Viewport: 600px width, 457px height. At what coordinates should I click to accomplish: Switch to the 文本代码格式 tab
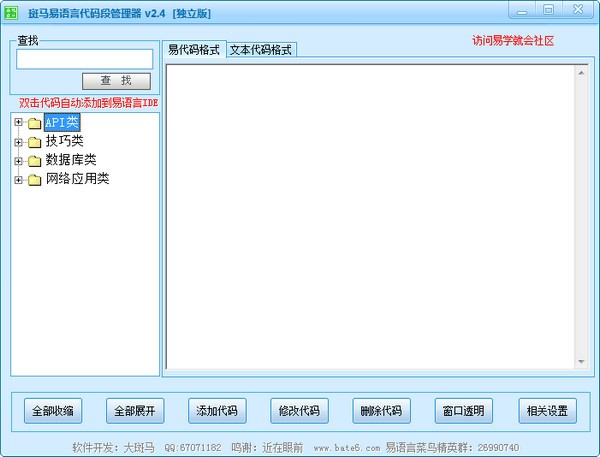pos(261,50)
